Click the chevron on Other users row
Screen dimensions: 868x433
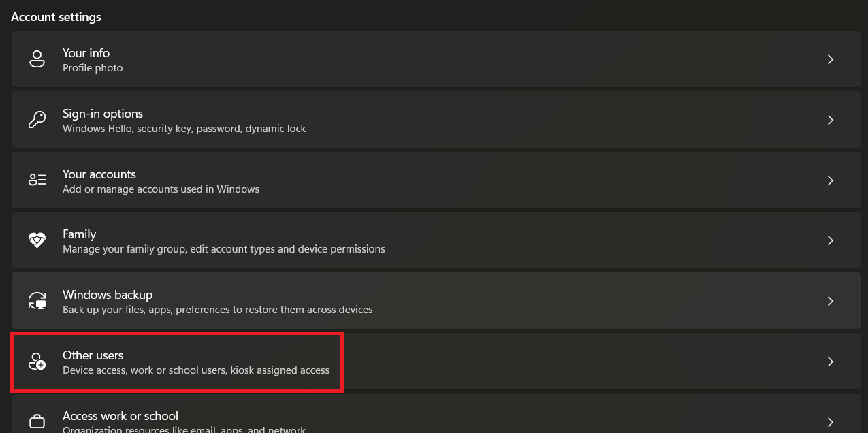[x=830, y=362]
